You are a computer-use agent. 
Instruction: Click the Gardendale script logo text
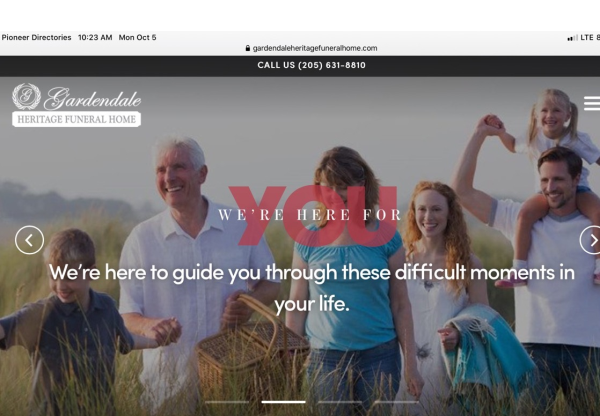(x=93, y=98)
